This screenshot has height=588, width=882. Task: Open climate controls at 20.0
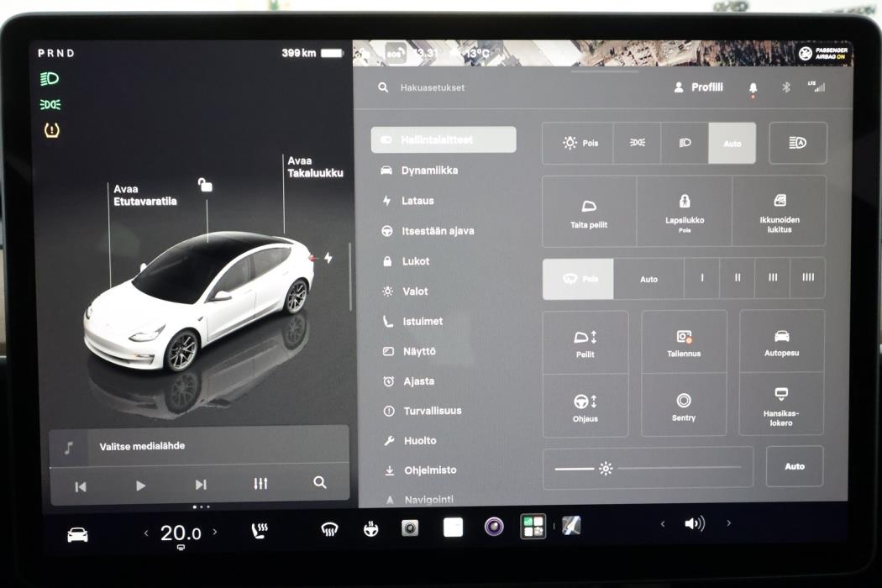point(181,533)
